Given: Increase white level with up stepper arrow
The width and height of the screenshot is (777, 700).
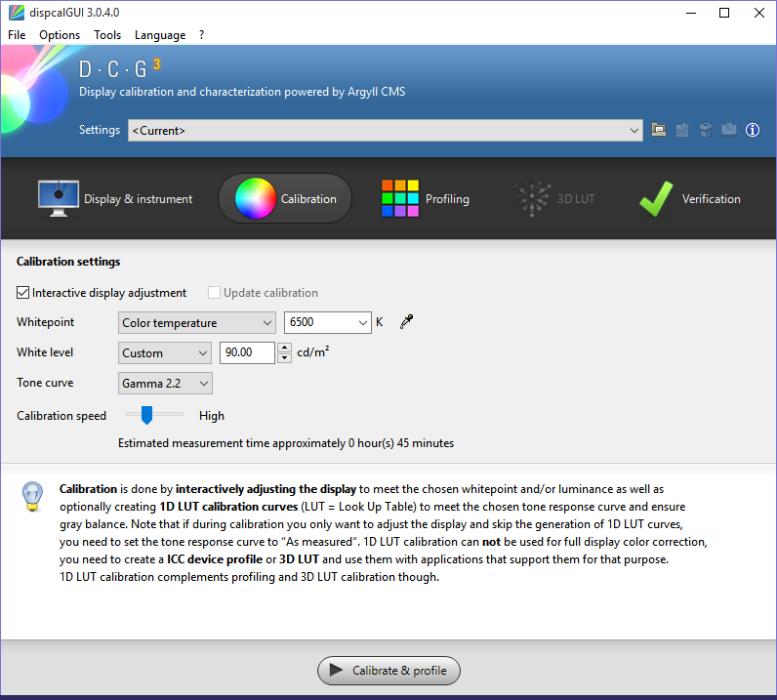Looking at the screenshot, I should point(284,348).
